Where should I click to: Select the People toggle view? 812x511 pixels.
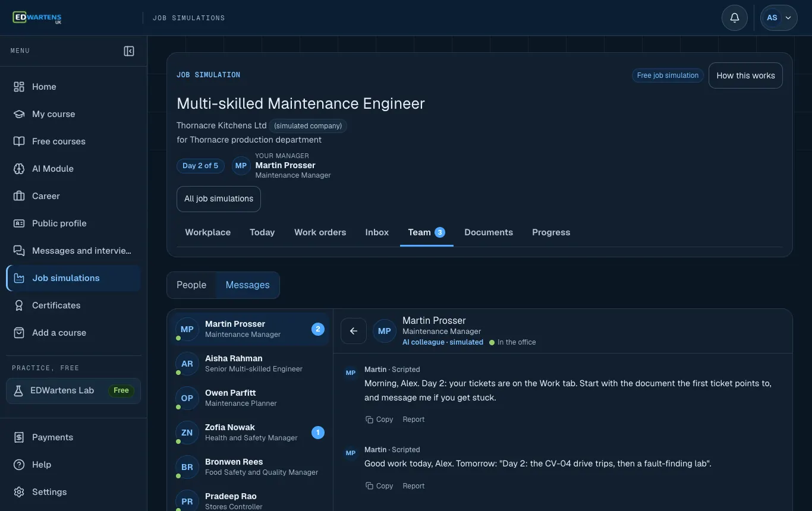coord(191,285)
